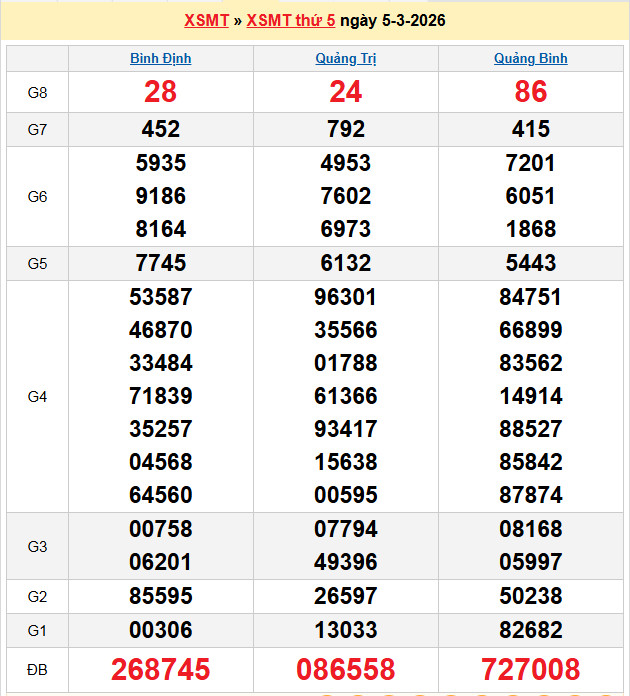Open the XSMT link in the header
Screen dimensions: 630x696
coord(206,20)
